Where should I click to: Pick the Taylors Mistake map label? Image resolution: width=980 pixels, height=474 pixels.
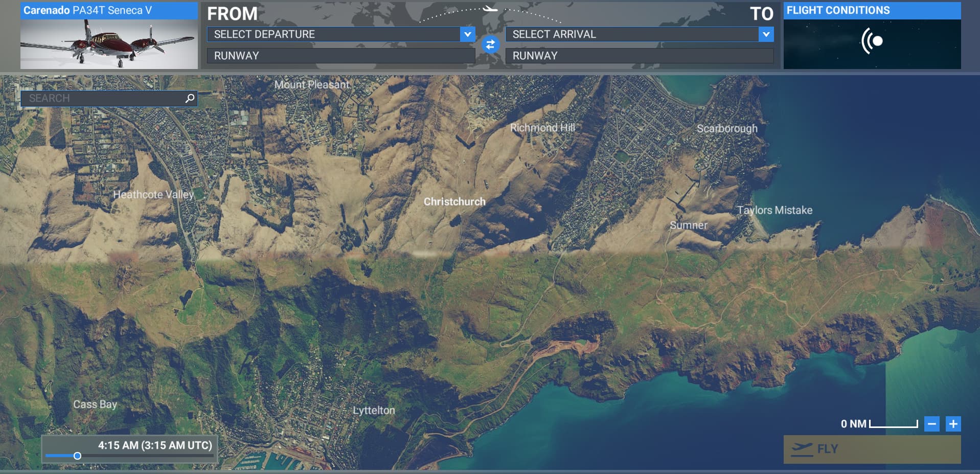(774, 210)
